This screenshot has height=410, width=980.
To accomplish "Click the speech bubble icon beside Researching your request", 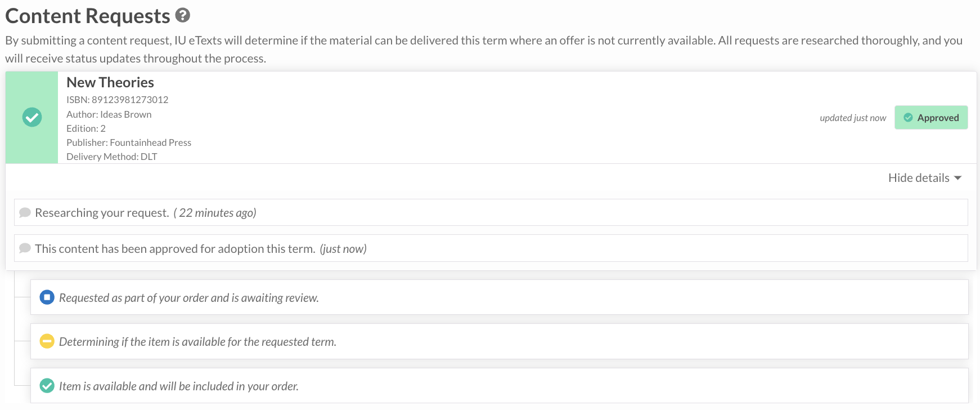I will 25,212.
